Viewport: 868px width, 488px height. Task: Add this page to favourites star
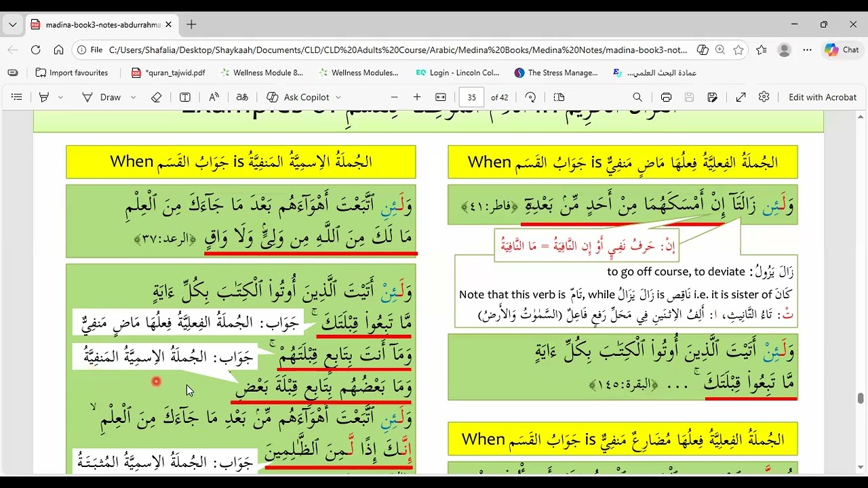click(x=738, y=49)
